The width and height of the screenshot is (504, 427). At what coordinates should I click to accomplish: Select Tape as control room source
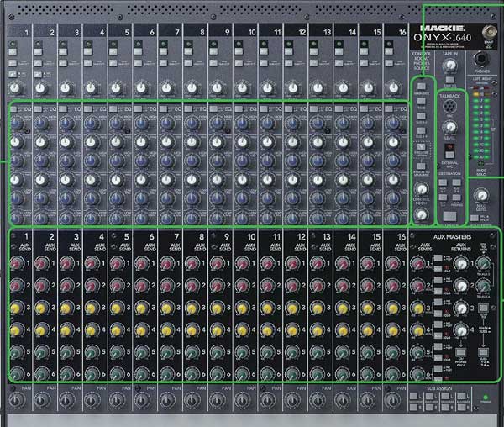(422, 101)
